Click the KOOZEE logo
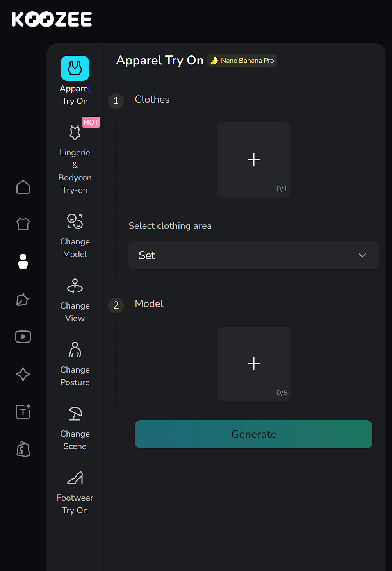The height and width of the screenshot is (571, 392). point(52,19)
